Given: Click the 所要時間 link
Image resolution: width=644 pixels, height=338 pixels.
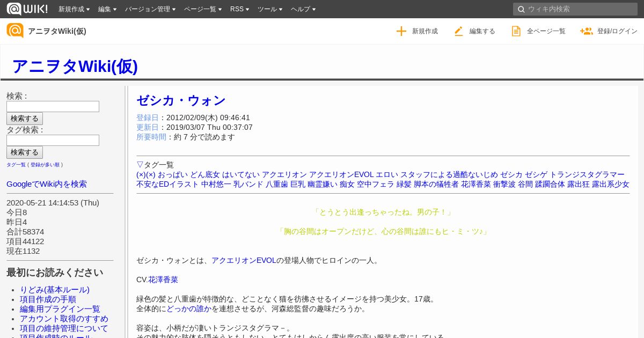Looking at the screenshot, I should [x=151, y=137].
